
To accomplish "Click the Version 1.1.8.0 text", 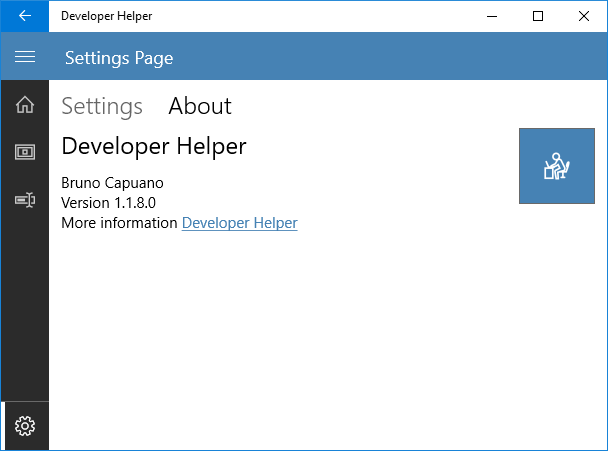I will (x=108, y=203).
